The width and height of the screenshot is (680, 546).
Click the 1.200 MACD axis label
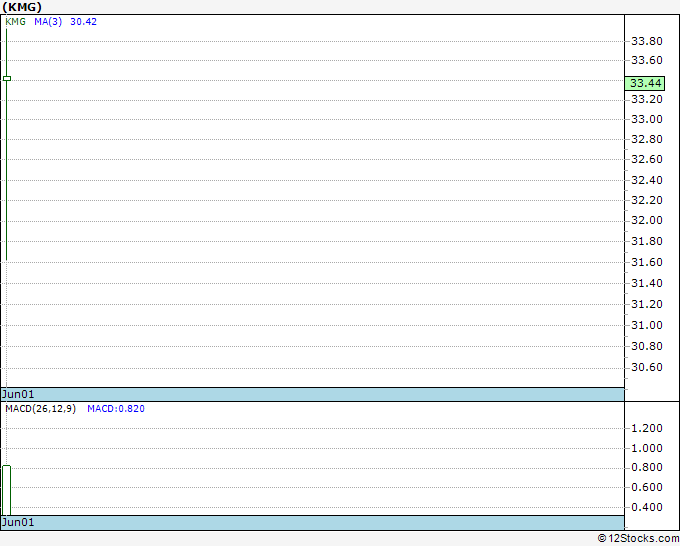647,428
